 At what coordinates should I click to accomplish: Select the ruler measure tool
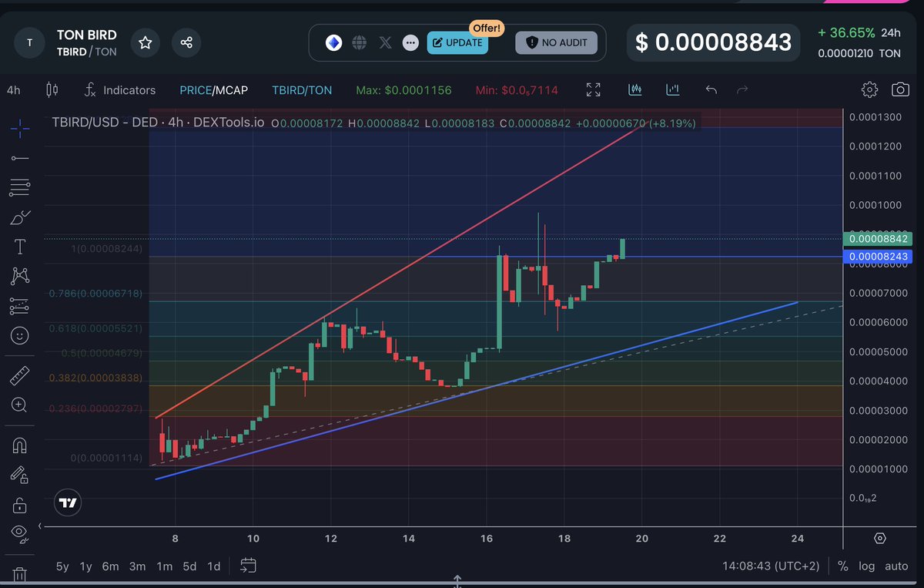20,376
